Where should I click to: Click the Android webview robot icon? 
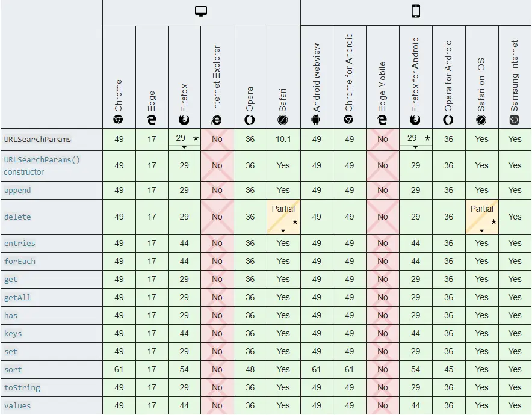(316, 120)
